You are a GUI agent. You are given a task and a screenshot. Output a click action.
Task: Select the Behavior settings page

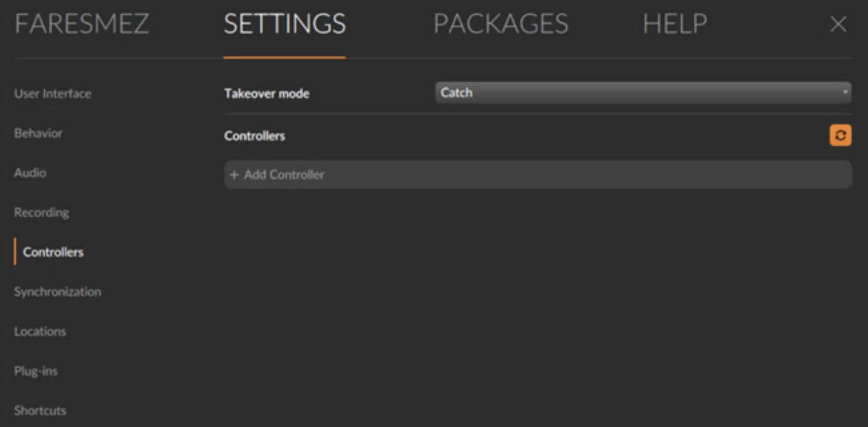(x=38, y=133)
